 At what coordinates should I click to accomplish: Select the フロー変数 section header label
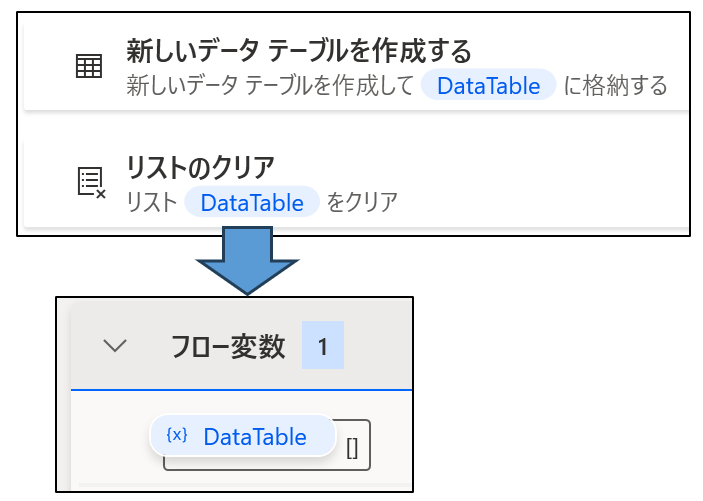[x=228, y=346]
